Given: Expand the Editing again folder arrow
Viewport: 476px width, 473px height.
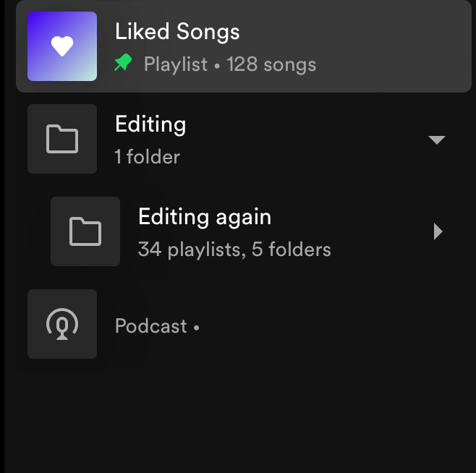Looking at the screenshot, I should 437,231.
